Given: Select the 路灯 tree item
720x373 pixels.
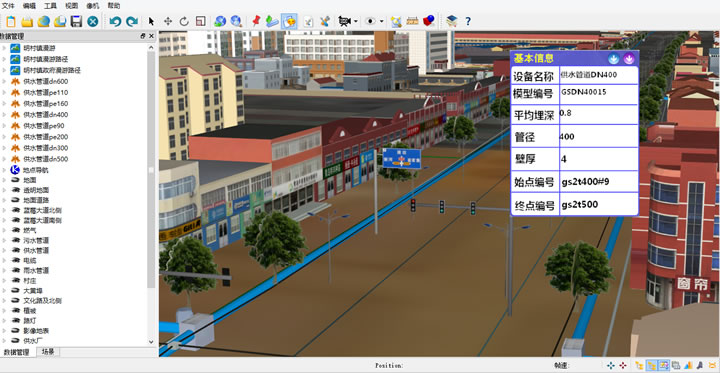Looking at the screenshot, I should click(29, 321).
